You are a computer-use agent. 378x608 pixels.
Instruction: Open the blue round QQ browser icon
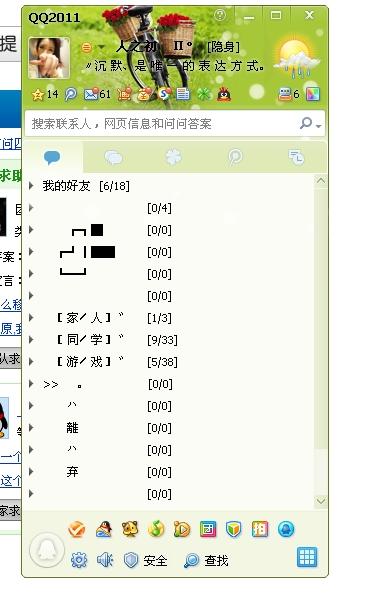pos(286,529)
